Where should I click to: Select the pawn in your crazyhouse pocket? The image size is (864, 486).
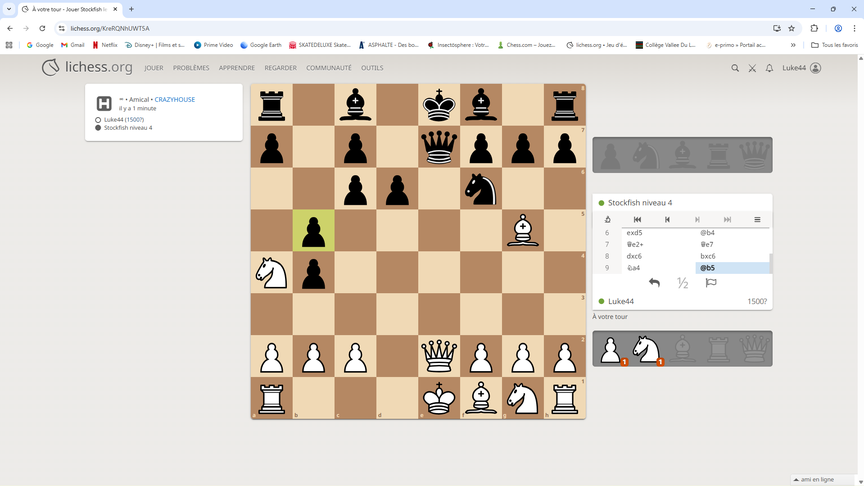pos(610,349)
